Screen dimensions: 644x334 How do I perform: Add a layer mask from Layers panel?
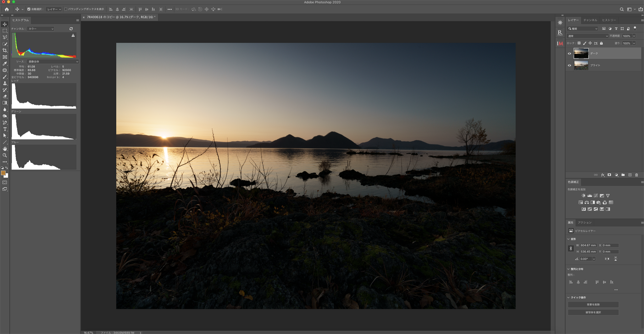coord(609,175)
